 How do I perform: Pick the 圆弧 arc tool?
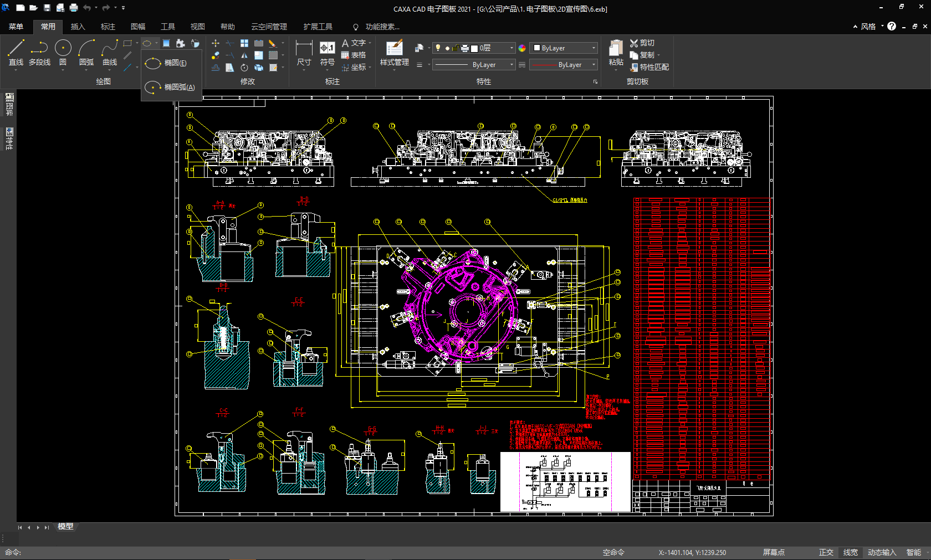(86, 53)
